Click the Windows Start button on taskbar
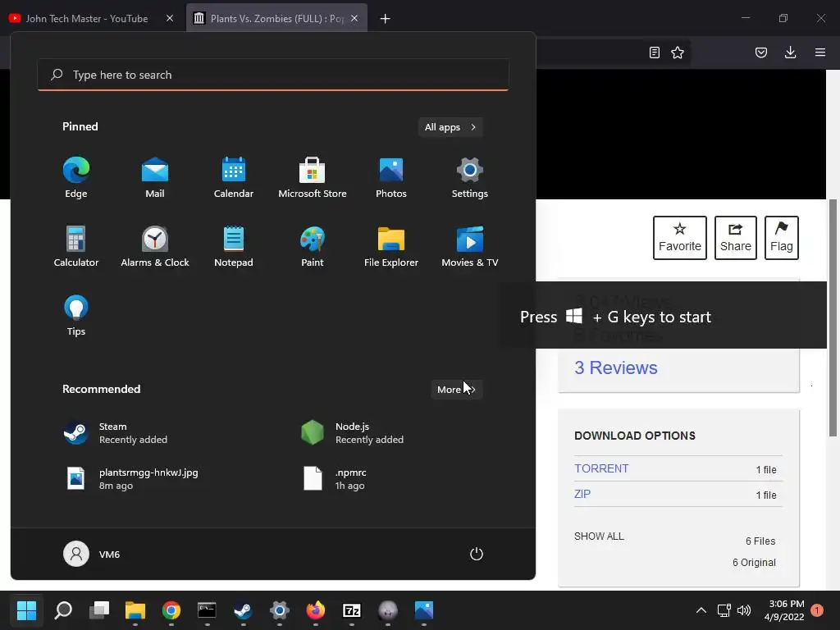Viewport: 840px width, 630px height. [x=26, y=610]
